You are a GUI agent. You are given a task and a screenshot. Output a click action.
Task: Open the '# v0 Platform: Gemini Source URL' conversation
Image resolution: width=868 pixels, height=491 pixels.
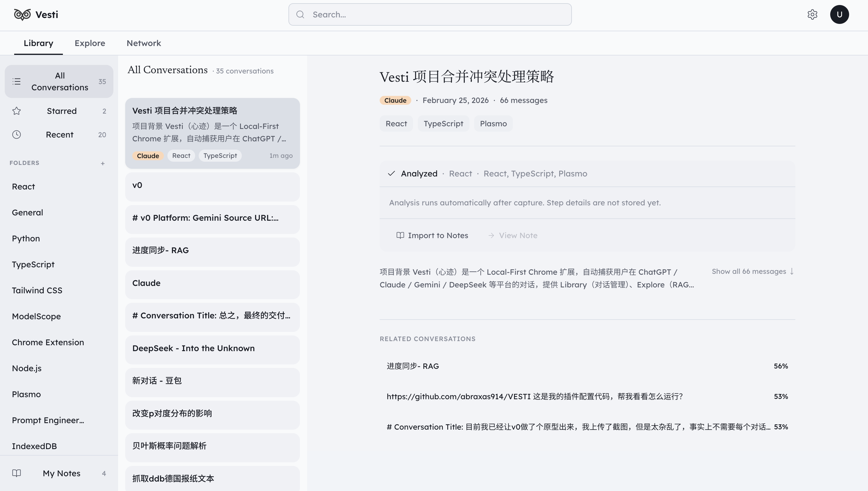213,220
